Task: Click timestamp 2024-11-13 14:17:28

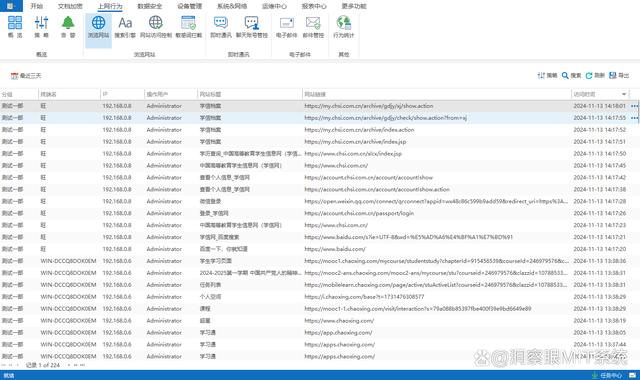Action: coord(599,201)
